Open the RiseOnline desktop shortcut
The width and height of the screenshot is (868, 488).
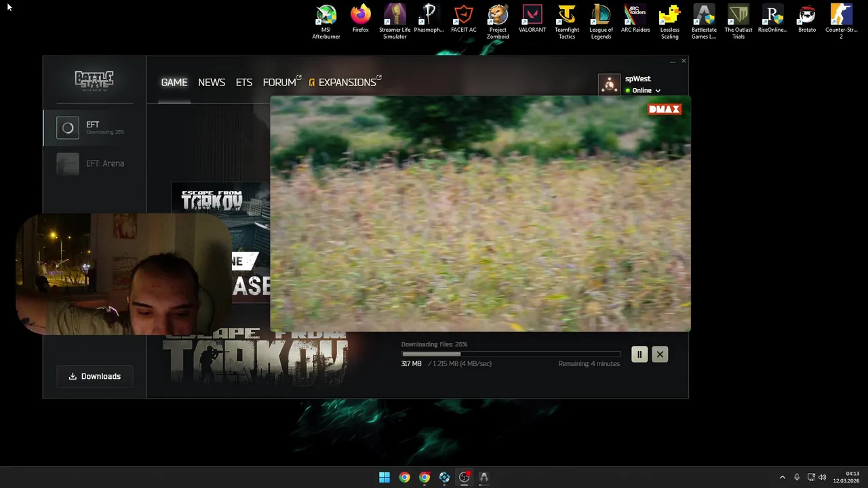click(x=772, y=19)
